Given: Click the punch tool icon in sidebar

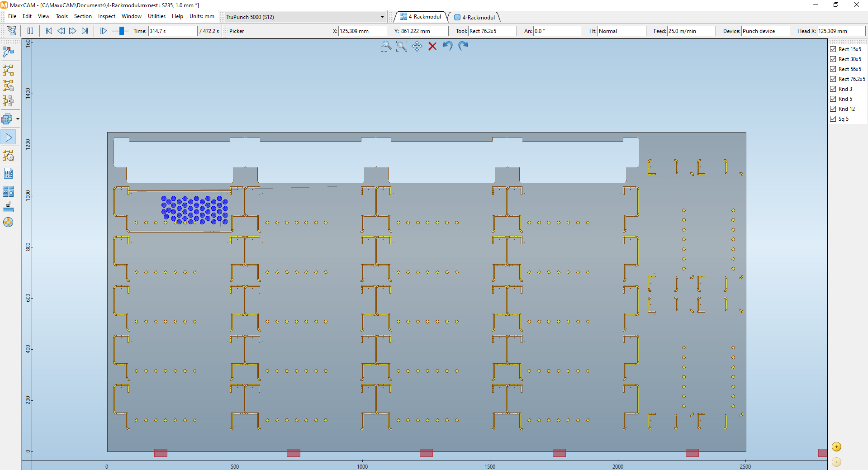Looking at the screenshot, I should (x=8, y=207).
